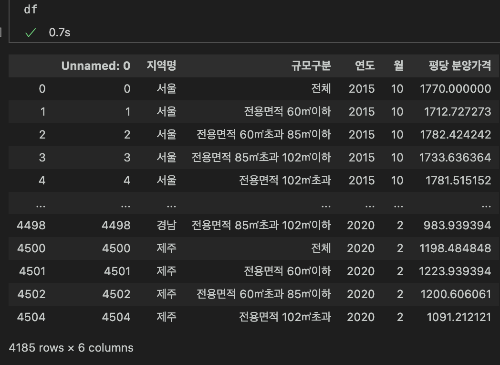Click row index label 4502
The width and height of the screenshot is (500, 365).
(31, 294)
